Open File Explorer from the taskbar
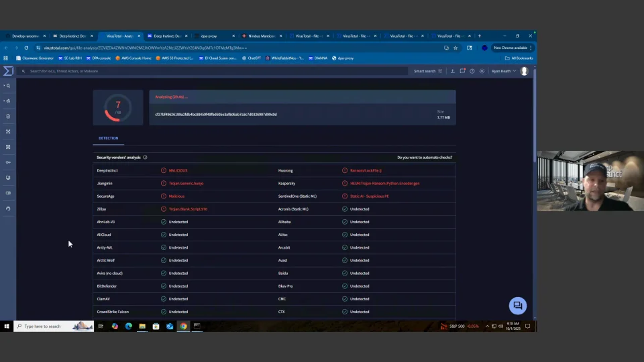644x362 pixels. pos(142,326)
